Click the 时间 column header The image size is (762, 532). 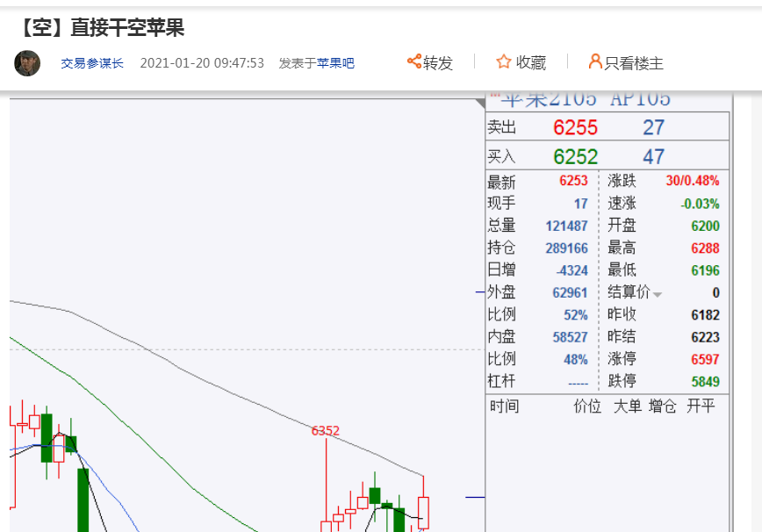[504, 406]
